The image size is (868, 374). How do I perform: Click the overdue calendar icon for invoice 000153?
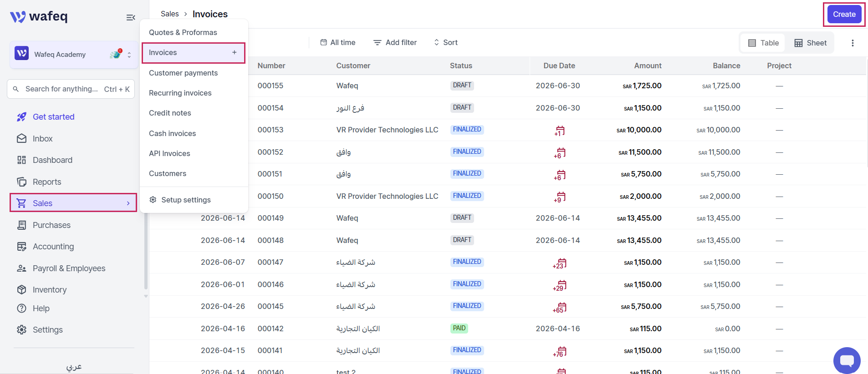560,131
